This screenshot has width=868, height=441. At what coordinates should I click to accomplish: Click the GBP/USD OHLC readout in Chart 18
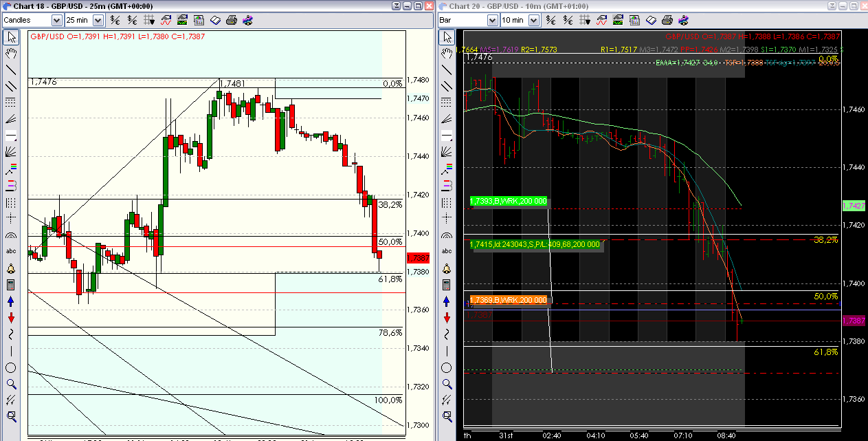[117, 36]
